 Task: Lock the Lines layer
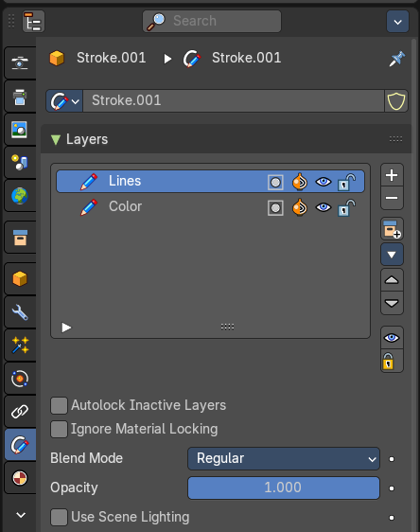click(x=347, y=182)
